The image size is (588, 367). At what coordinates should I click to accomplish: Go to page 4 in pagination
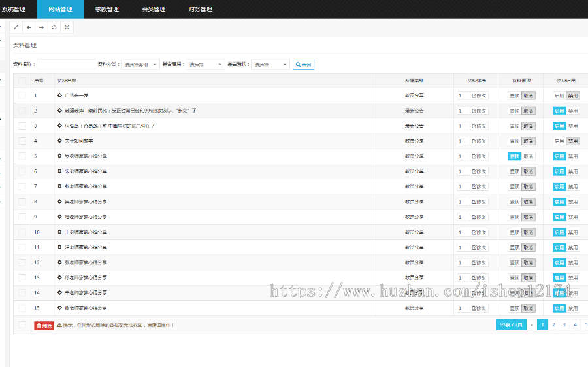tap(575, 325)
